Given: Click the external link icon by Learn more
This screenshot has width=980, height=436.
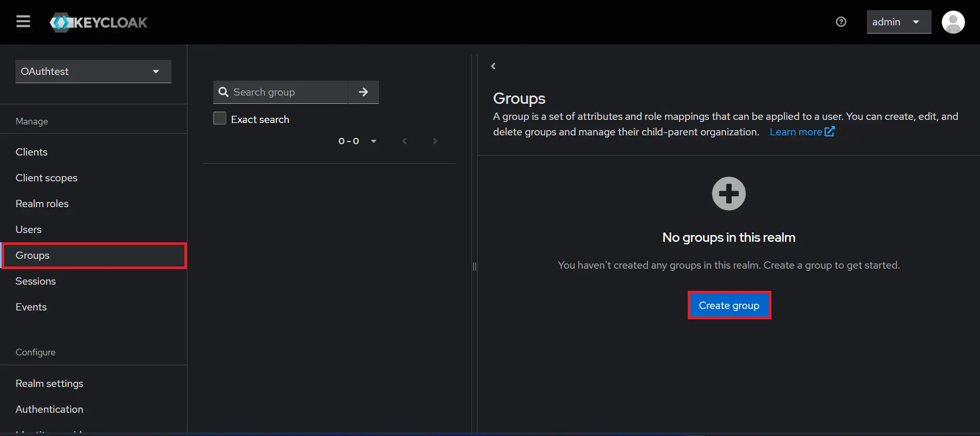Looking at the screenshot, I should [x=829, y=132].
